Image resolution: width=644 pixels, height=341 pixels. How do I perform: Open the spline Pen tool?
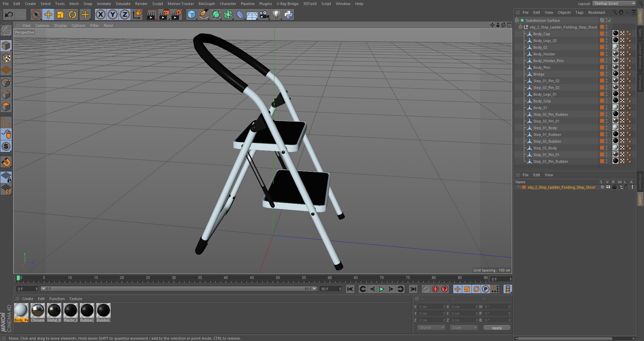[204, 14]
